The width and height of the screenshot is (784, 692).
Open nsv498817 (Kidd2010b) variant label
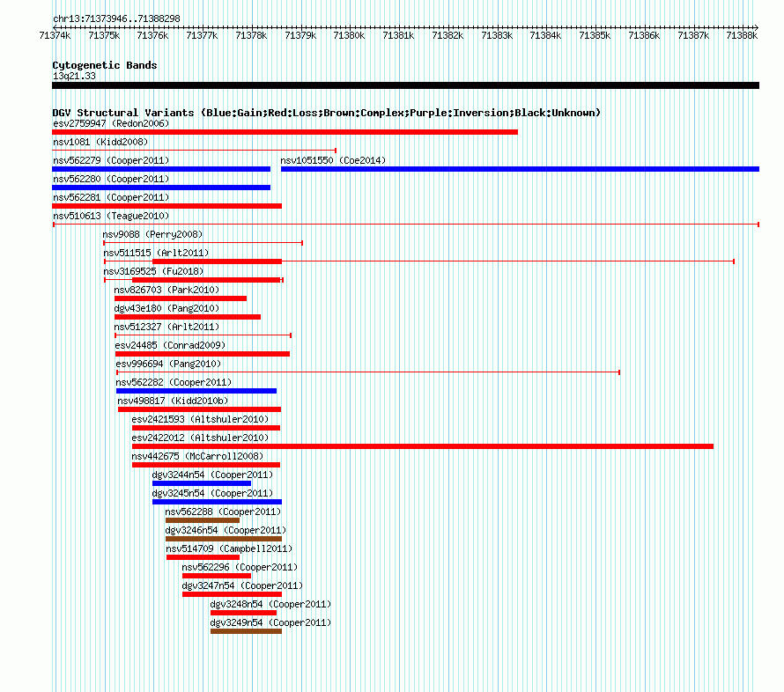[x=173, y=401]
